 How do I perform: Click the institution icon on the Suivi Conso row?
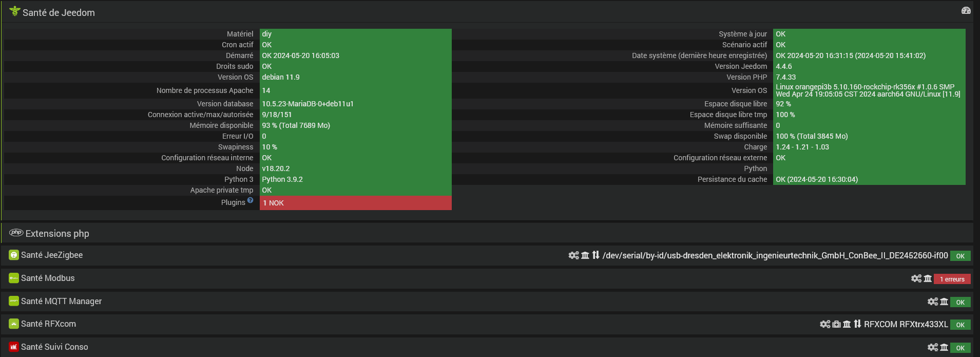pyautogui.click(x=944, y=347)
